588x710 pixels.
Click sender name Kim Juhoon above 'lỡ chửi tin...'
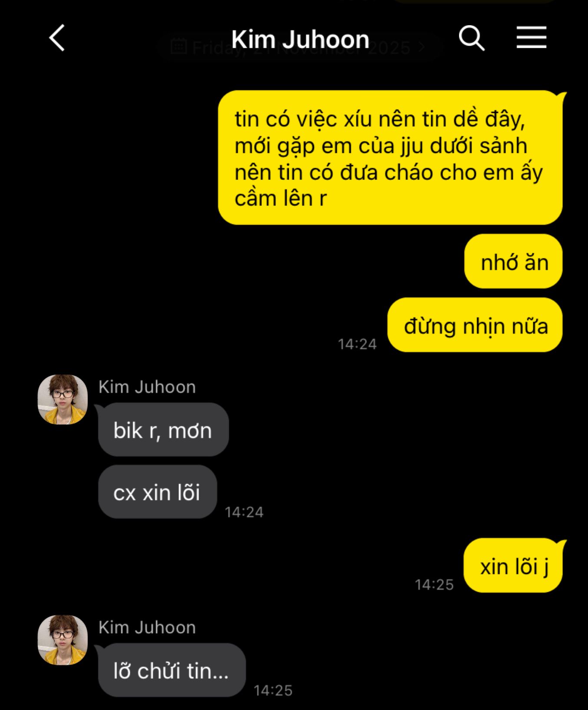point(147,627)
